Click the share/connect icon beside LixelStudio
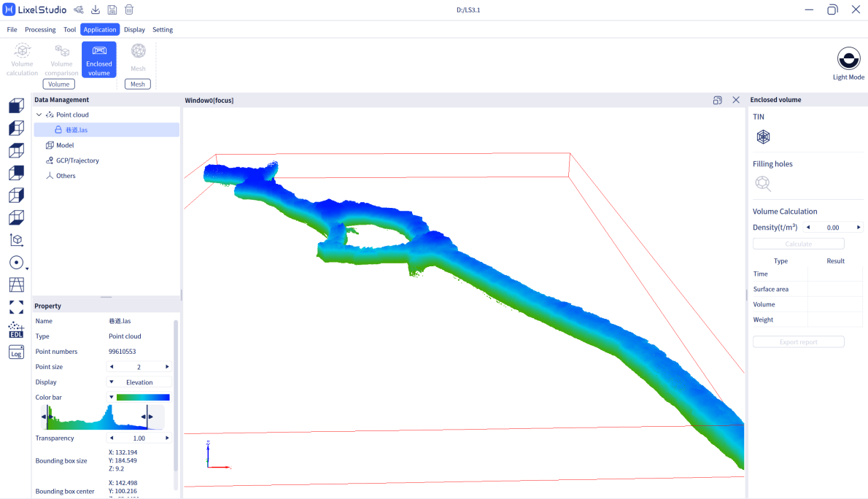 (x=79, y=10)
